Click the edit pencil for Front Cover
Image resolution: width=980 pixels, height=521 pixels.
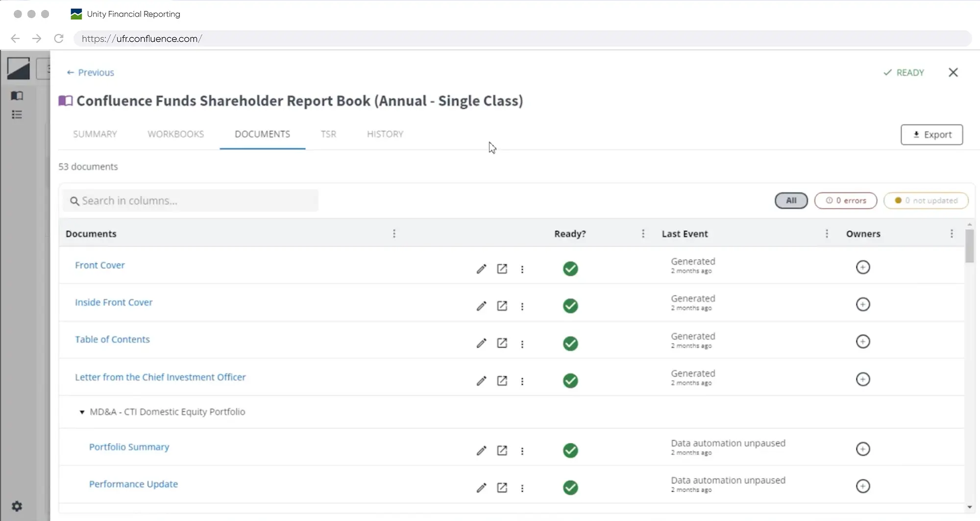pos(481,269)
